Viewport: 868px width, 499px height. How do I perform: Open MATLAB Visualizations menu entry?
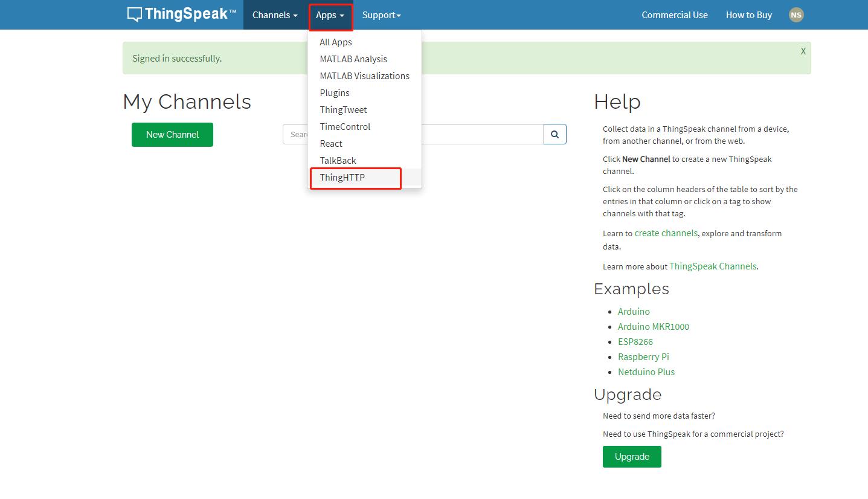click(364, 76)
